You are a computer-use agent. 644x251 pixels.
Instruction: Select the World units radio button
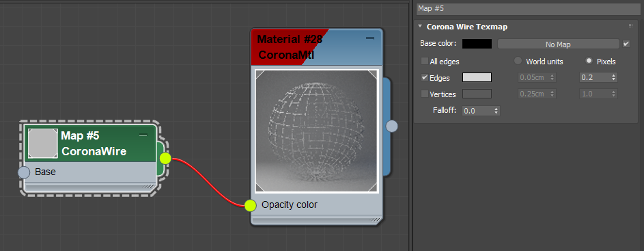[518, 61]
